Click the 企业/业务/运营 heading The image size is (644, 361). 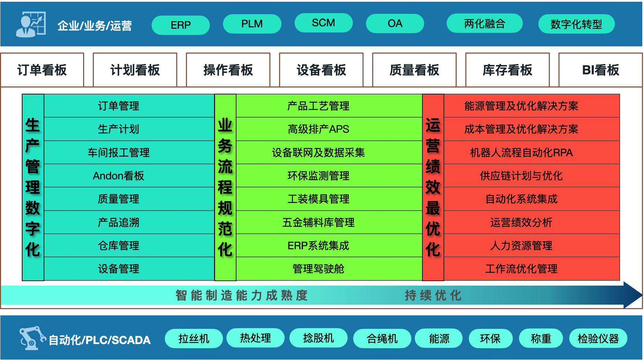(x=95, y=26)
